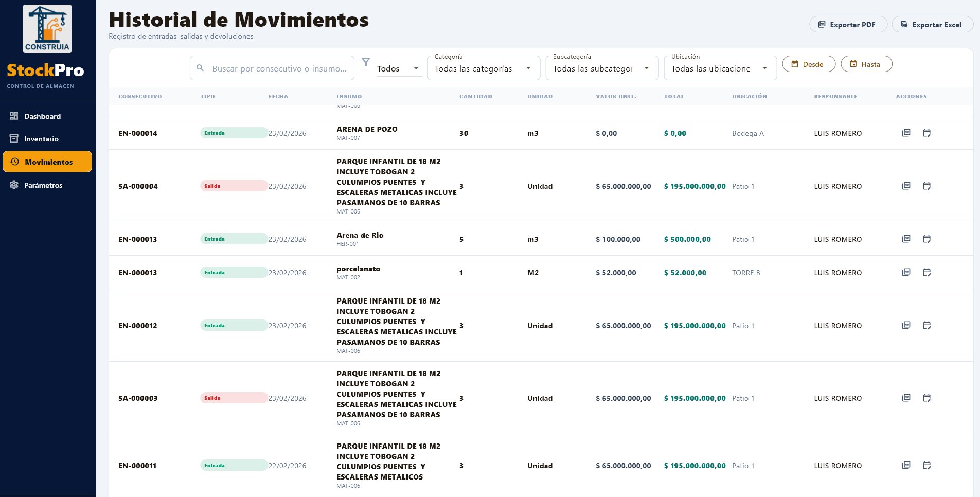The width and height of the screenshot is (980, 497).
Task: Edit the EN-000011 entrada movement
Action: (927, 465)
